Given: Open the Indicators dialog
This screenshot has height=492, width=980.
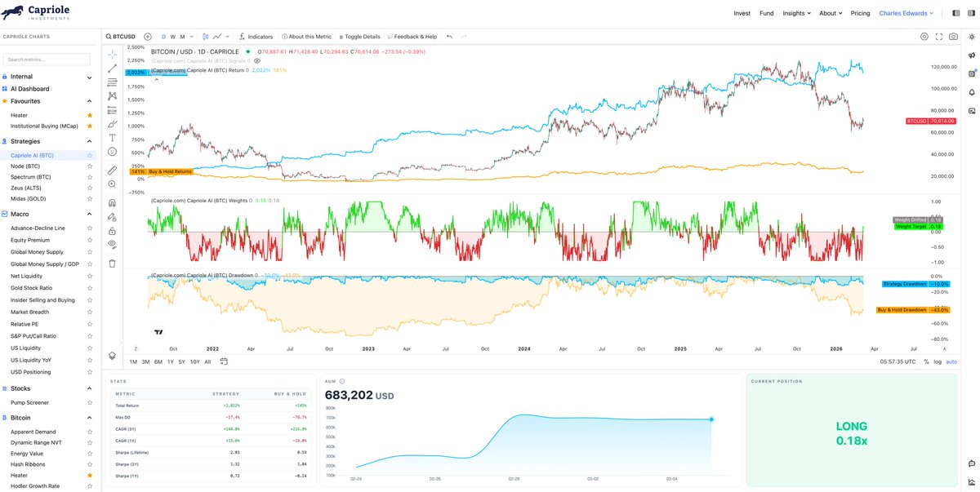Looking at the screenshot, I should (x=256, y=37).
